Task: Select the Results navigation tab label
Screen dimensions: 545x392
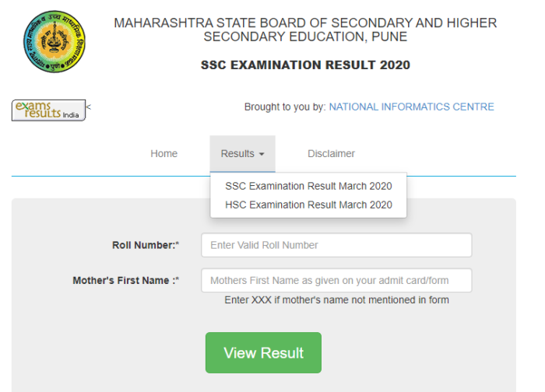Action: click(237, 153)
